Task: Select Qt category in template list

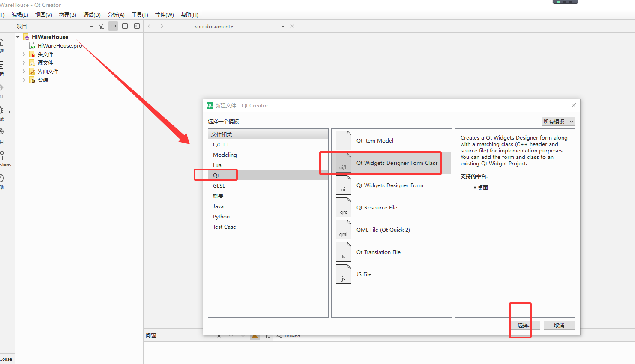Action: pos(268,175)
